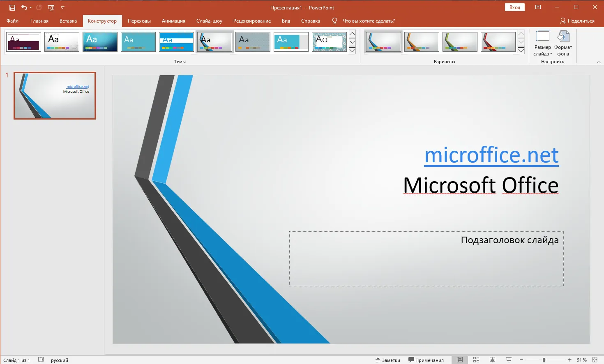Open the Размер слайда dropdown
The image size is (604, 364).
543,43
